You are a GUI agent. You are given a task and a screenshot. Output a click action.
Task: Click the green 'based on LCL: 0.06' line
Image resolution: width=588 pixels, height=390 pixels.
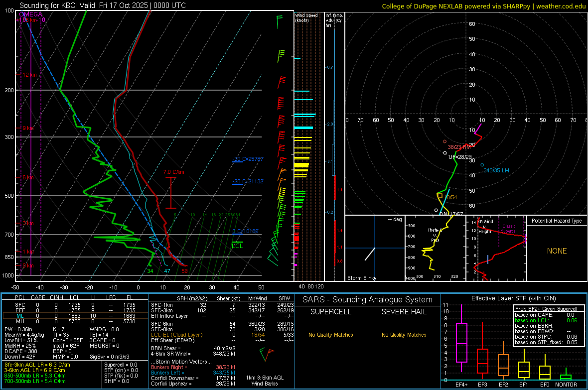click(546, 320)
